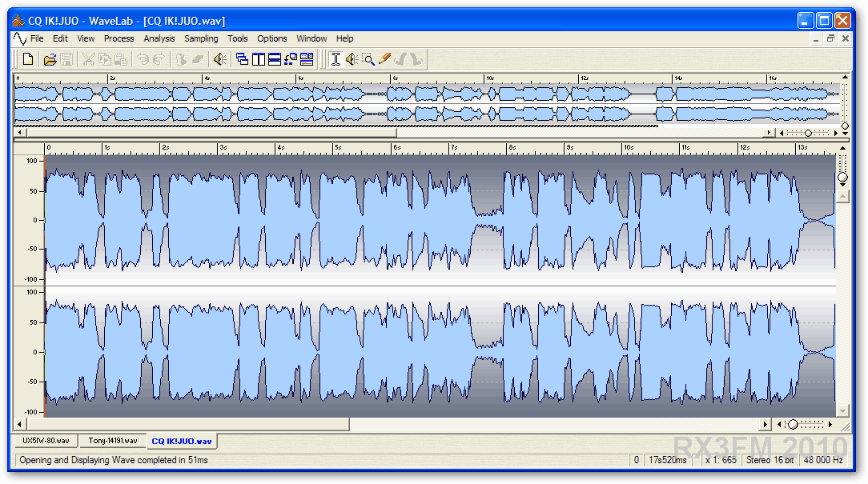This screenshot has height=484, width=868.
Task: Switch to the UX5IV-80.wav tab
Action: [x=46, y=441]
